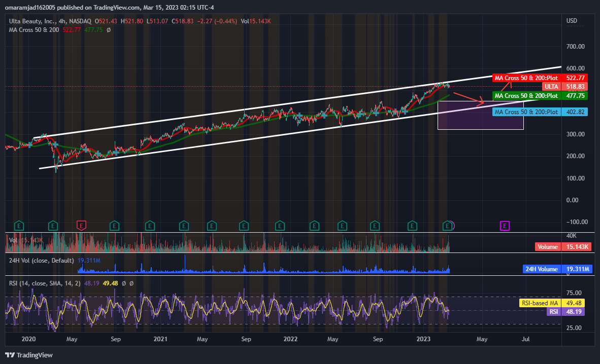Click the green 477.75 value in MA Cross legend

tap(93, 30)
